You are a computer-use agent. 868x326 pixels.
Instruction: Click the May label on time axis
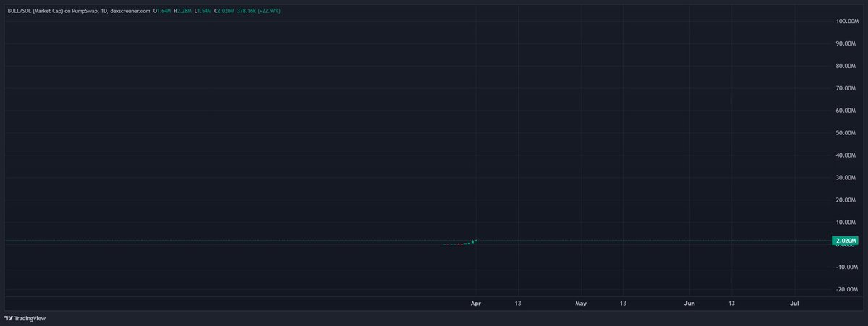tap(581, 304)
